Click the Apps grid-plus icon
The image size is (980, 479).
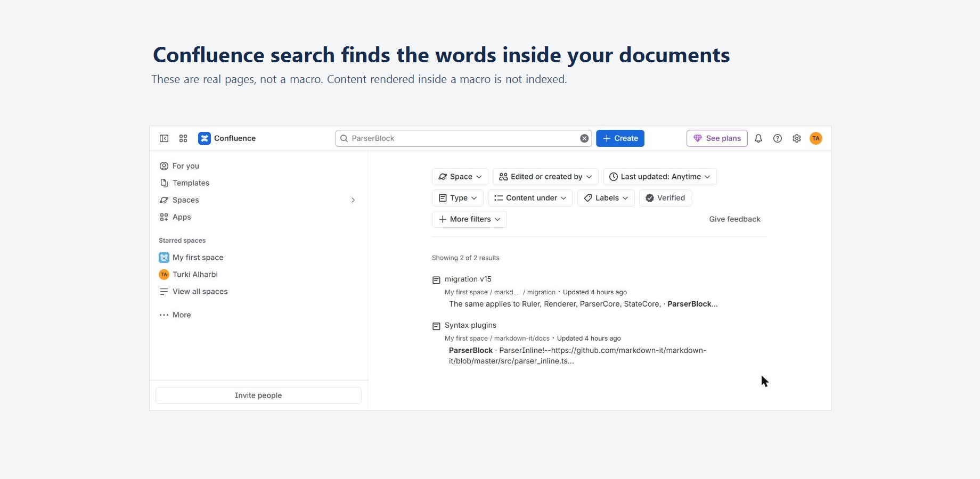pos(164,217)
